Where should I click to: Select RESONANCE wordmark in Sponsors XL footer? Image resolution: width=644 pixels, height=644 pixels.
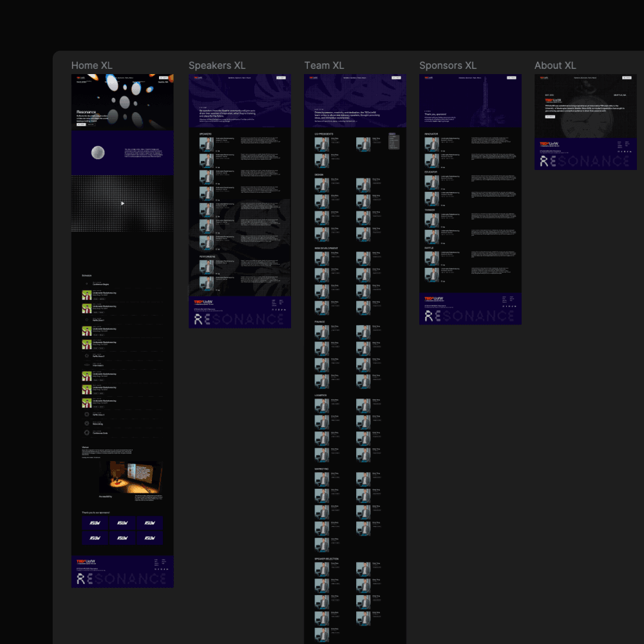469,316
